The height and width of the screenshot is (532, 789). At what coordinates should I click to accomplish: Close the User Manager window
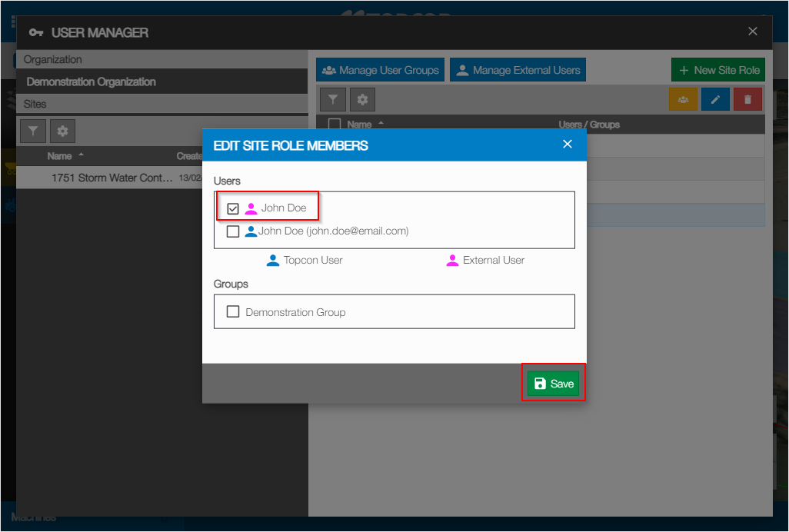tap(752, 32)
